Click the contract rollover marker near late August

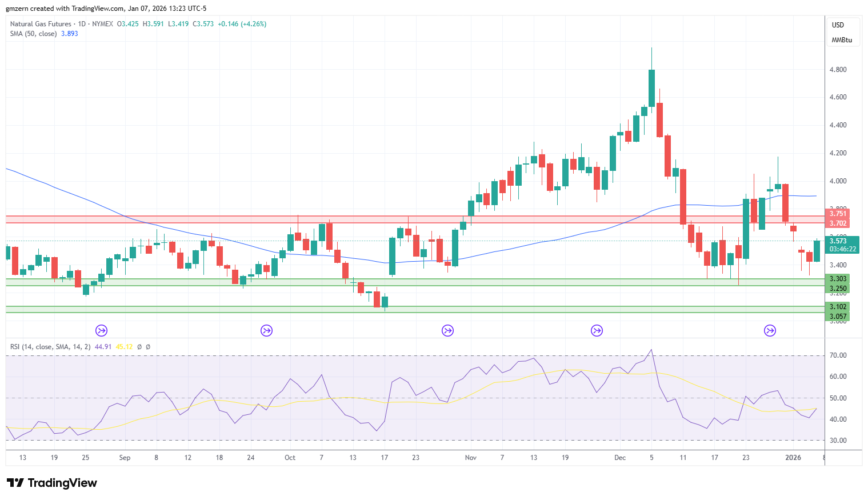101,330
